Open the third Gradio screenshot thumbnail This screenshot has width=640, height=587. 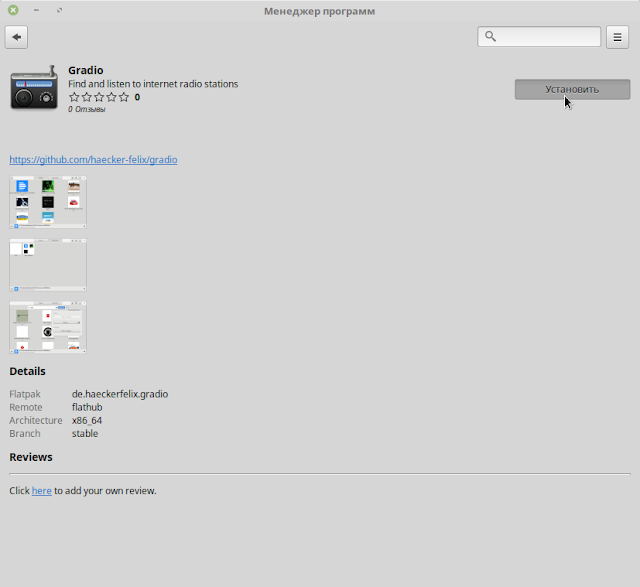tap(48, 327)
